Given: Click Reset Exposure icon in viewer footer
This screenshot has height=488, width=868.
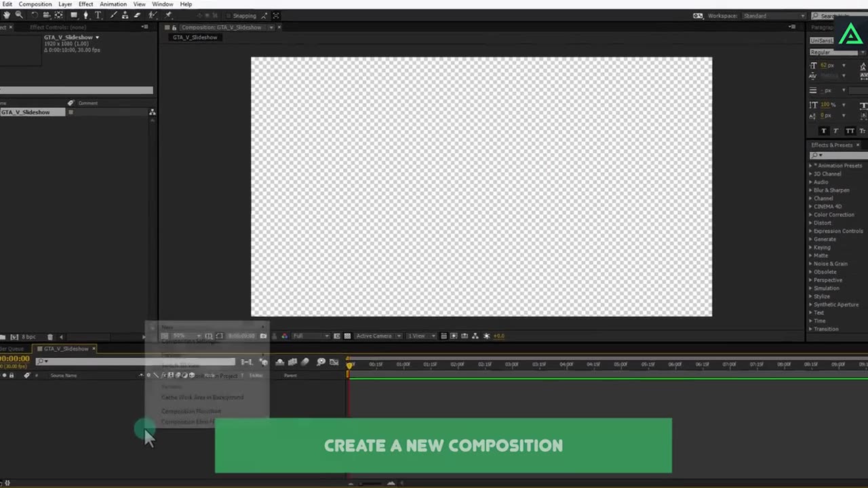Looking at the screenshot, I should 486,335.
